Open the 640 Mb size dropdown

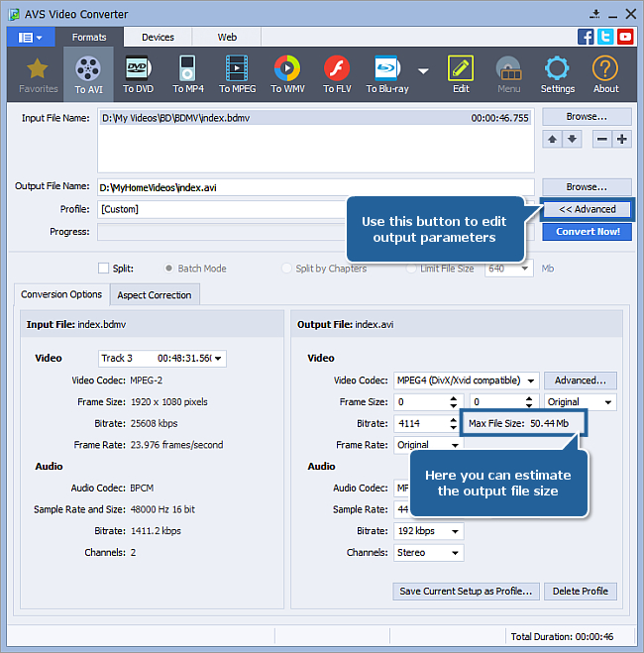(x=508, y=269)
